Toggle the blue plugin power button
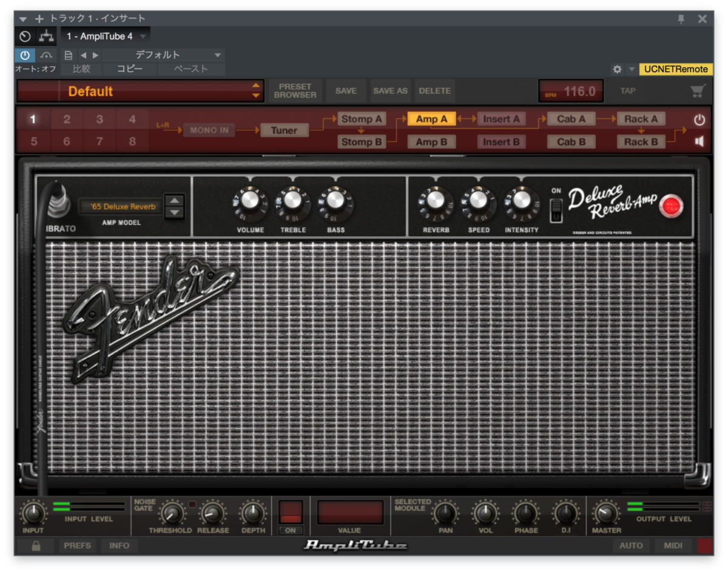728x573 pixels. [25, 55]
